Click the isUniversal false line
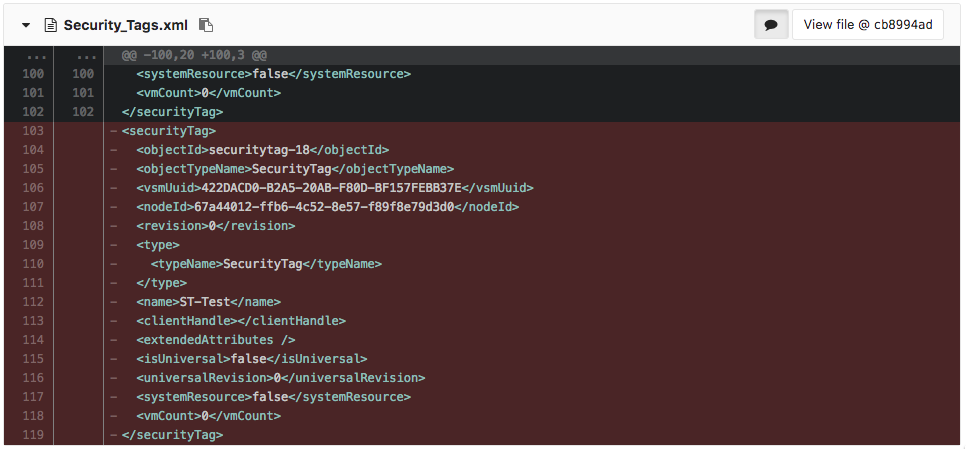This screenshot has width=966, height=449. click(x=252, y=359)
